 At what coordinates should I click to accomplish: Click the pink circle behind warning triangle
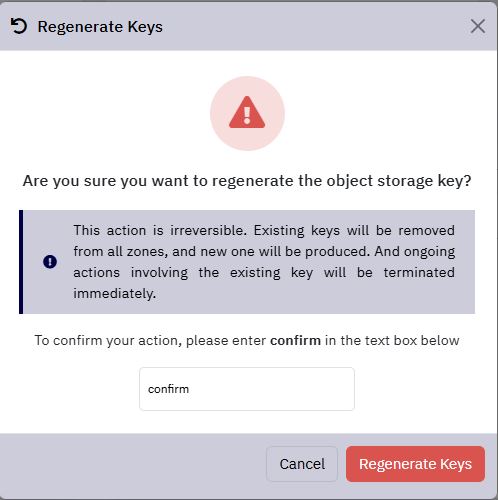(x=247, y=113)
